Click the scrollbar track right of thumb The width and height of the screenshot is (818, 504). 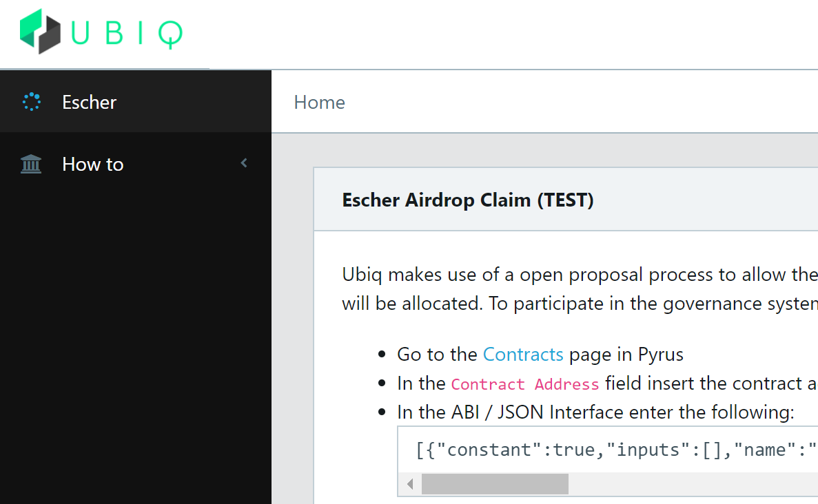pos(689,484)
